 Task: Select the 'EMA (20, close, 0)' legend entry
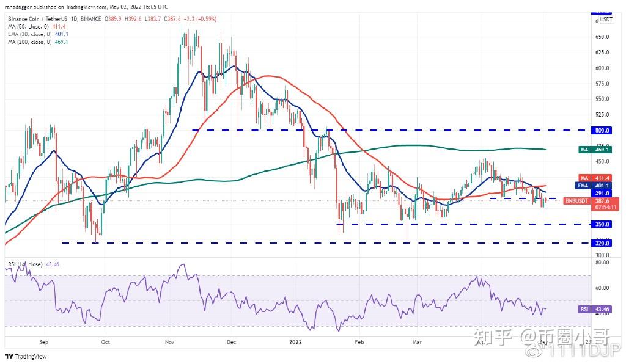[x=30, y=34]
